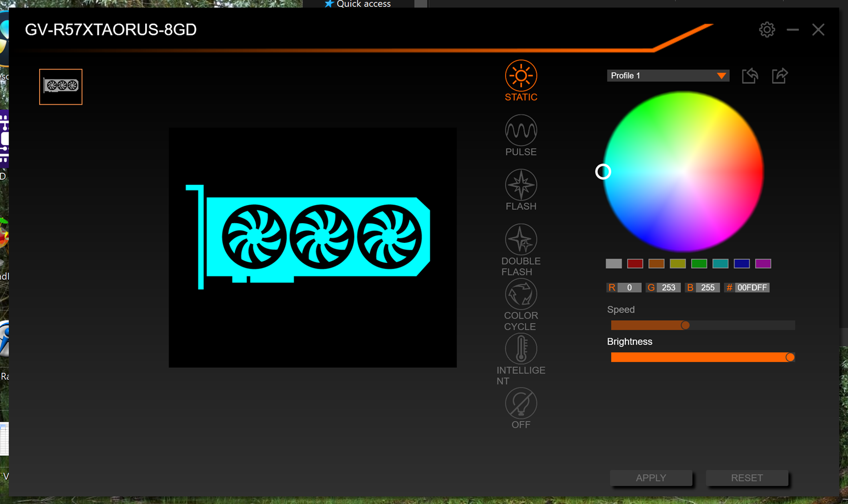Click the G value field showing 253
848x504 pixels.
669,287
